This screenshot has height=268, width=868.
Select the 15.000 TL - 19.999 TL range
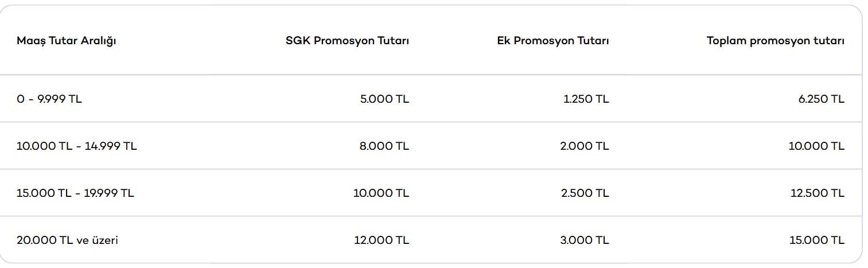[75, 193]
